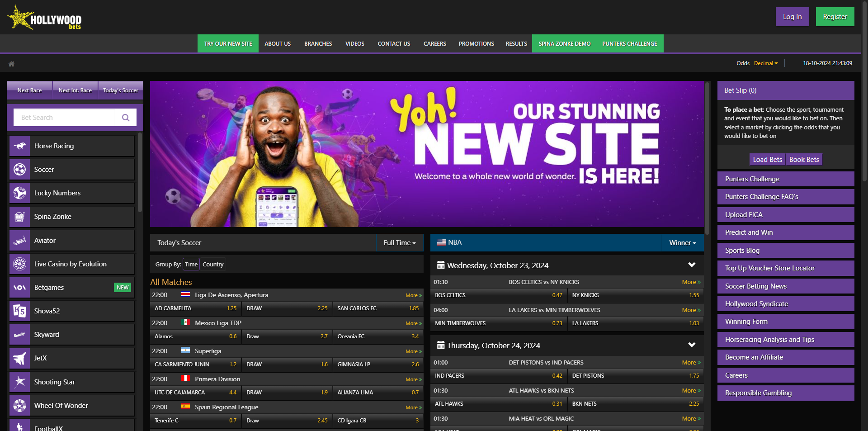Open Horse Racing via its horse icon
Image resolution: width=868 pixels, height=431 pixels.
coord(19,146)
